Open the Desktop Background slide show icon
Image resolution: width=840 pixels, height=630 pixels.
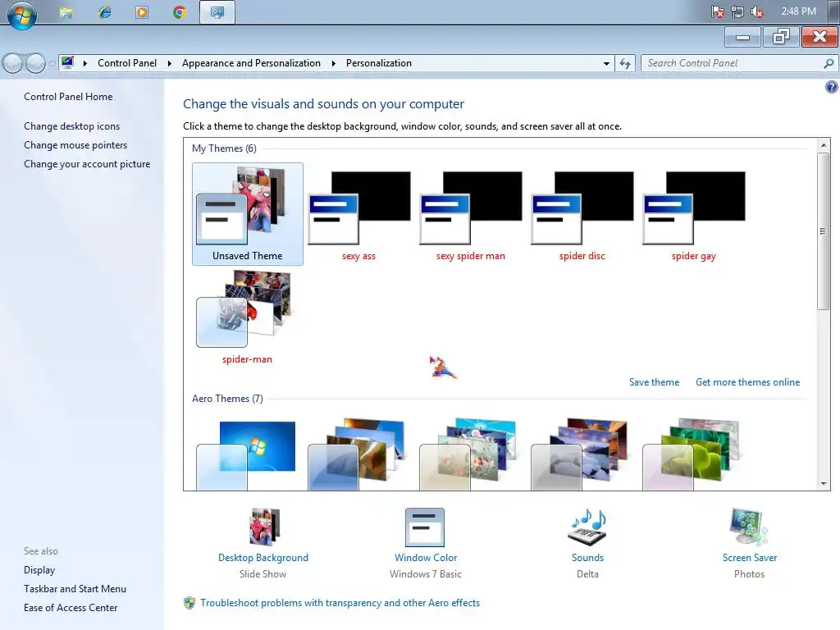point(264,527)
